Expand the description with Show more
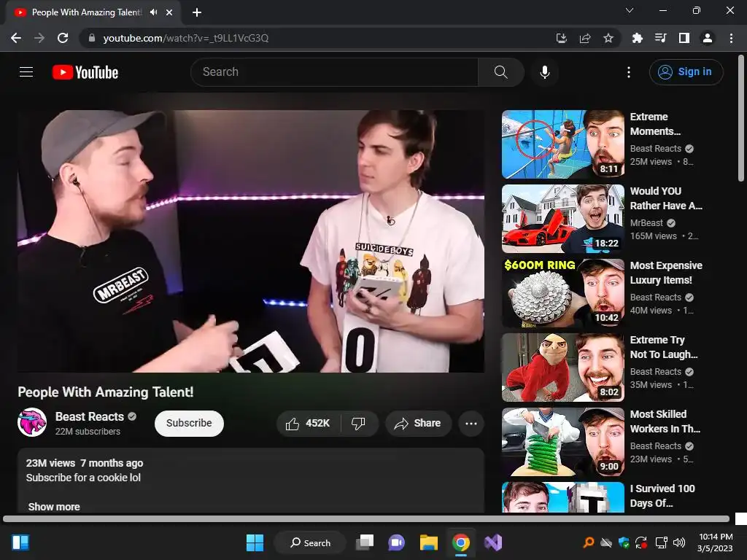Image resolution: width=747 pixels, height=560 pixels. pyautogui.click(x=54, y=507)
